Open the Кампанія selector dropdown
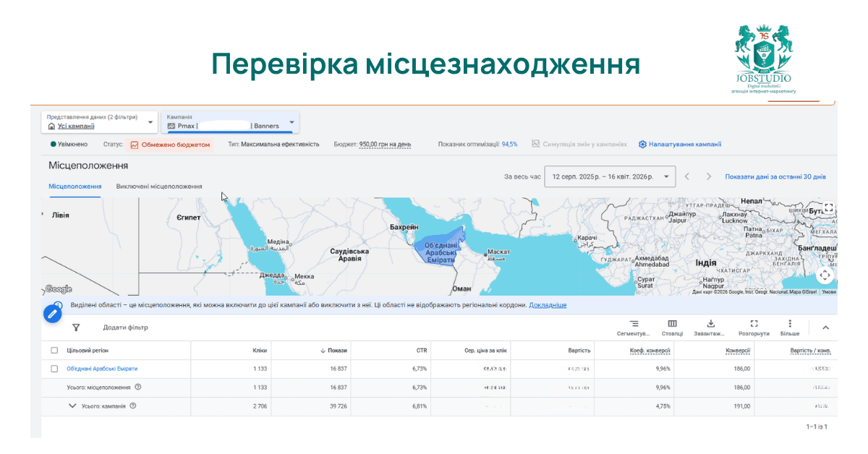 (x=230, y=121)
